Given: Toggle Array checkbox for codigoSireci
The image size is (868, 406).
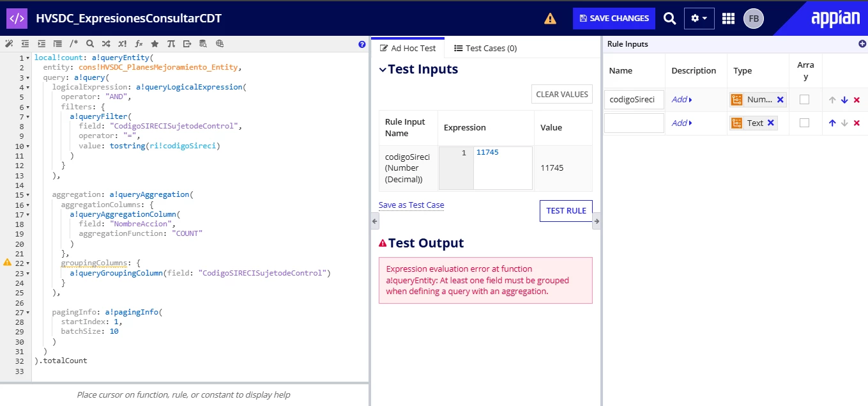Looking at the screenshot, I should click(x=805, y=100).
